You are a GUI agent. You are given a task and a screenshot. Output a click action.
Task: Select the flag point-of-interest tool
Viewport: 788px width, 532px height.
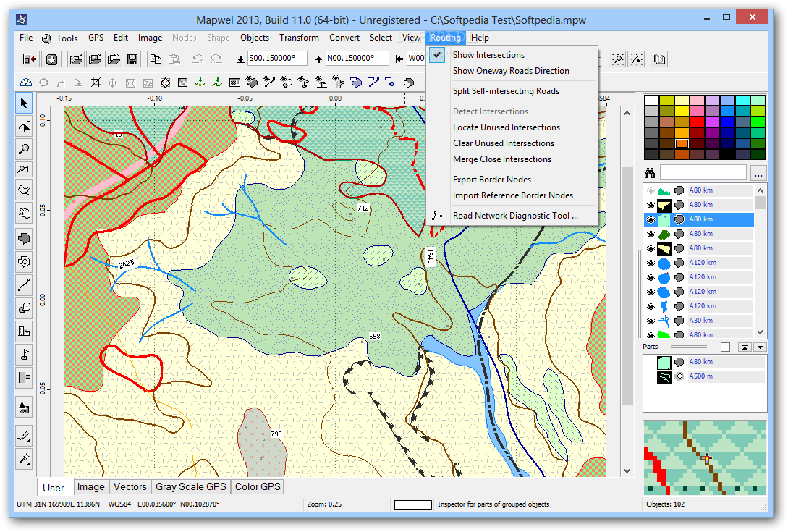click(x=24, y=355)
